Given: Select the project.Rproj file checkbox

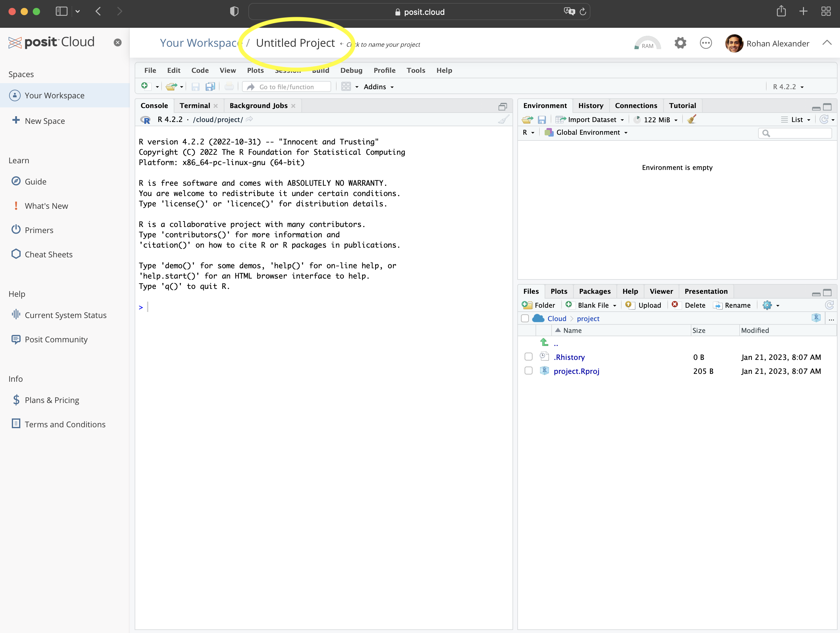Looking at the screenshot, I should pyautogui.click(x=528, y=371).
